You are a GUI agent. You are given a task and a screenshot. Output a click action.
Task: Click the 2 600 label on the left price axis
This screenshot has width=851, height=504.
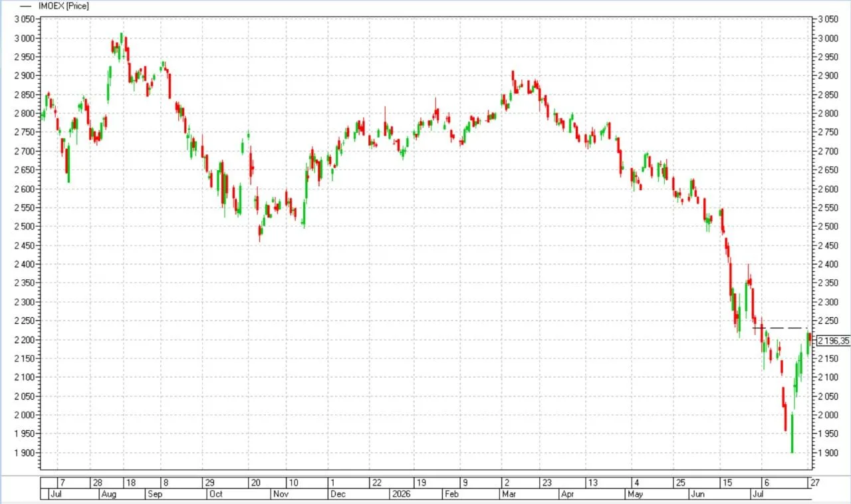click(x=26, y=189)
